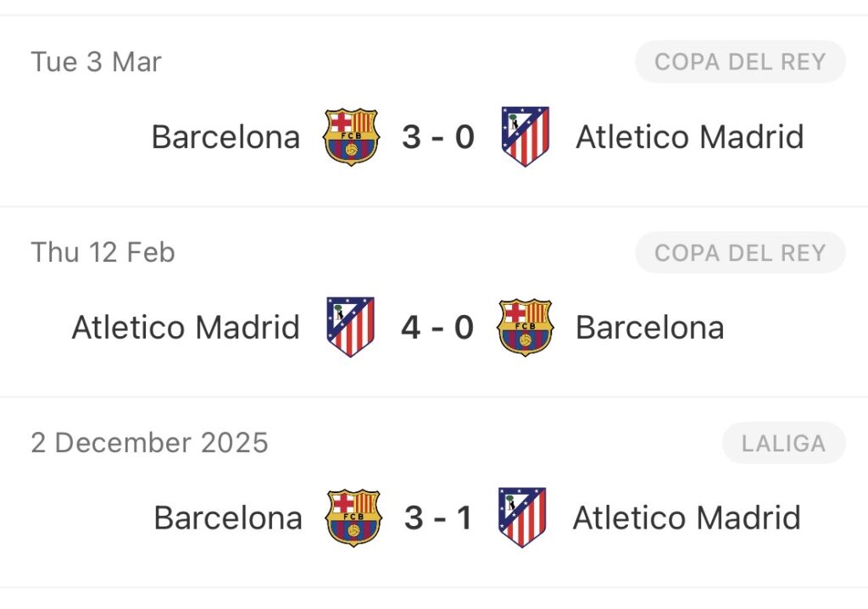Click the Atletico Madrid crest in the LaLiga match
868x609 pixels.
tap(521, 517)
